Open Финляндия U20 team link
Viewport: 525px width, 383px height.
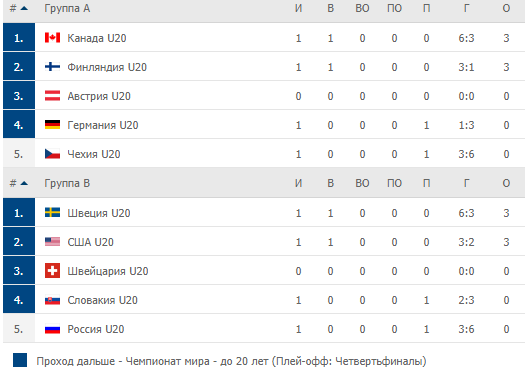(x=107, y=67)
